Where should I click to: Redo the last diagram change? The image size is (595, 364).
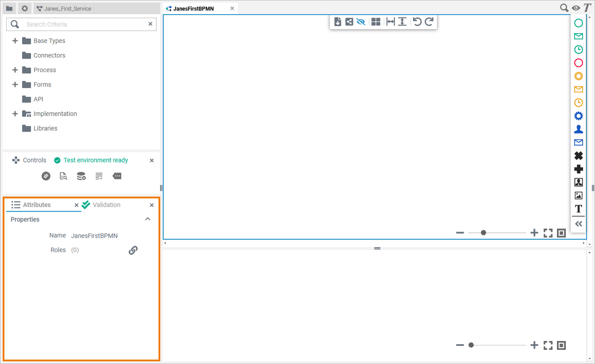[x=429, y=21]
